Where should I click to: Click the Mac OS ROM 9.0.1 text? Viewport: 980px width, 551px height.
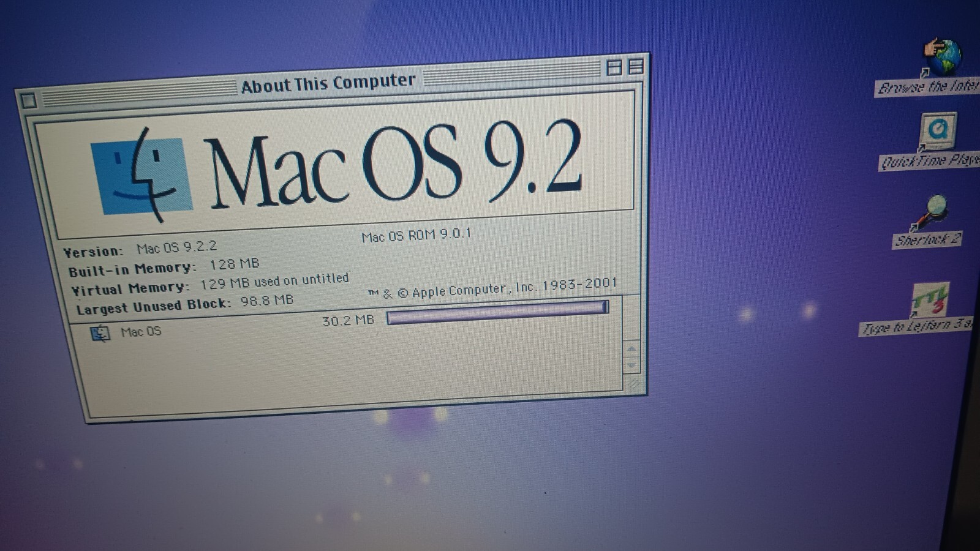click(x=416, y=234)
